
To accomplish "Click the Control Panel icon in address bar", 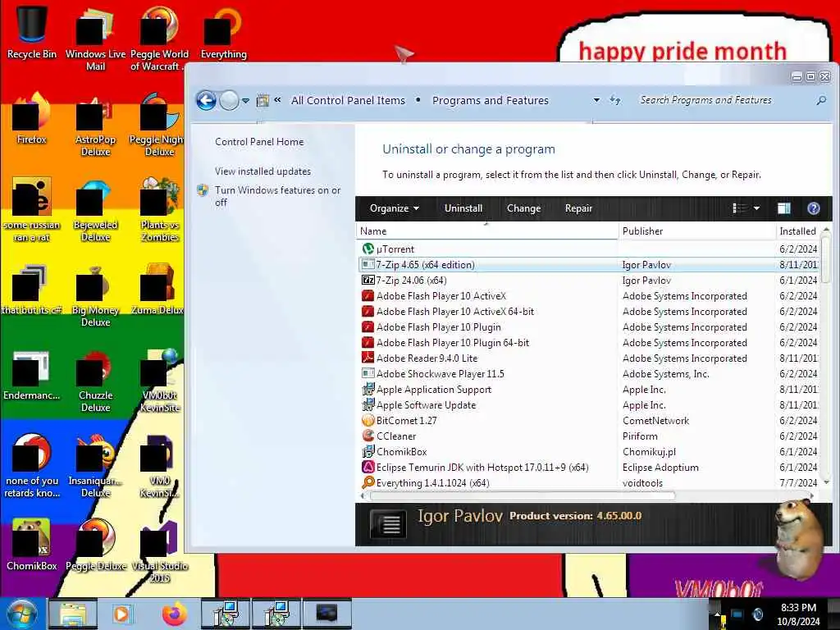I will 262,100.
